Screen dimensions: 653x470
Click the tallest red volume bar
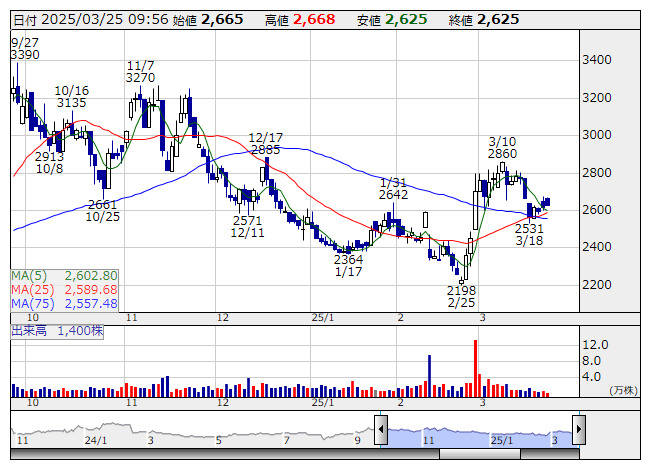475,368
